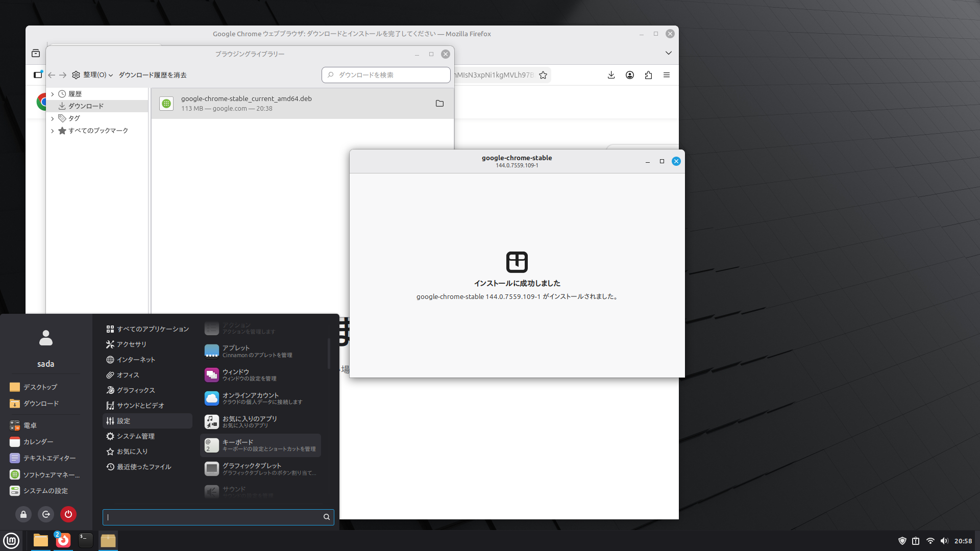Expand the 履歴 tree item

[52, 94]
